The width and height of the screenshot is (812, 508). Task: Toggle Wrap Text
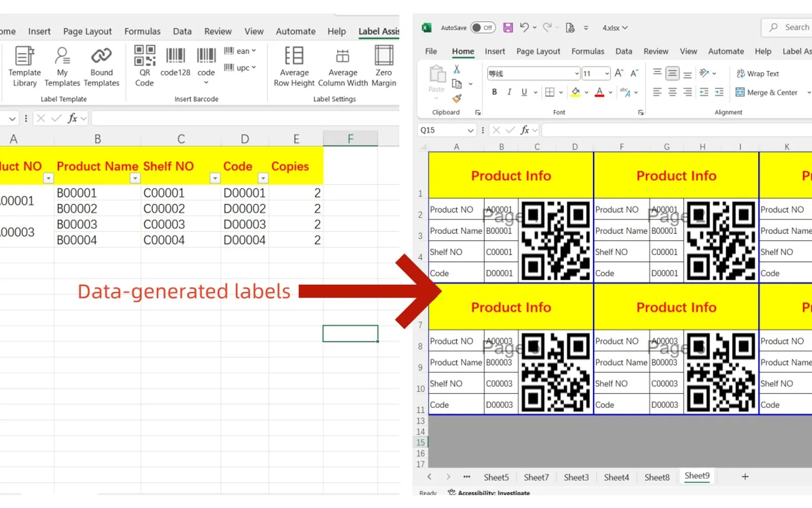click(x=757, y=74)
